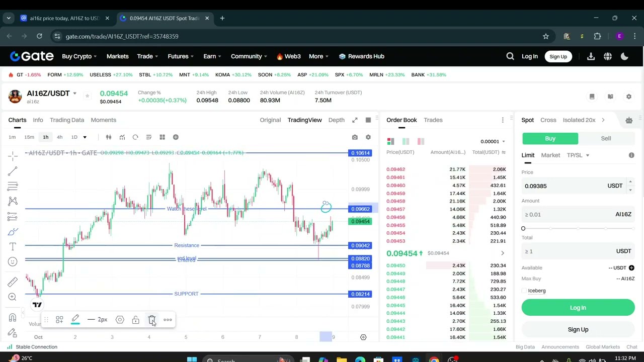Toggle dark mode moon icon
This screenshot has width=644, height=362.
coord(624,56)
